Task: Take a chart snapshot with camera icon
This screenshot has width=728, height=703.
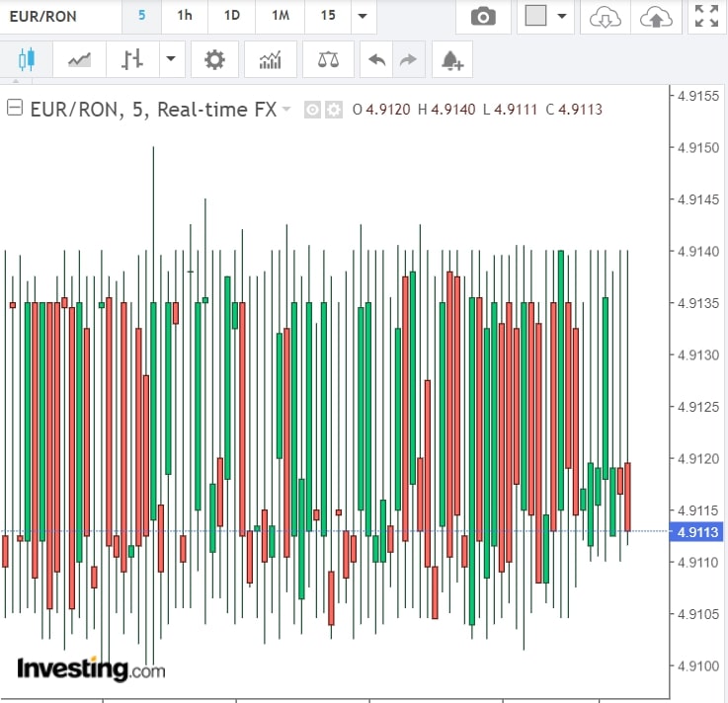Action: pos(483,17)
